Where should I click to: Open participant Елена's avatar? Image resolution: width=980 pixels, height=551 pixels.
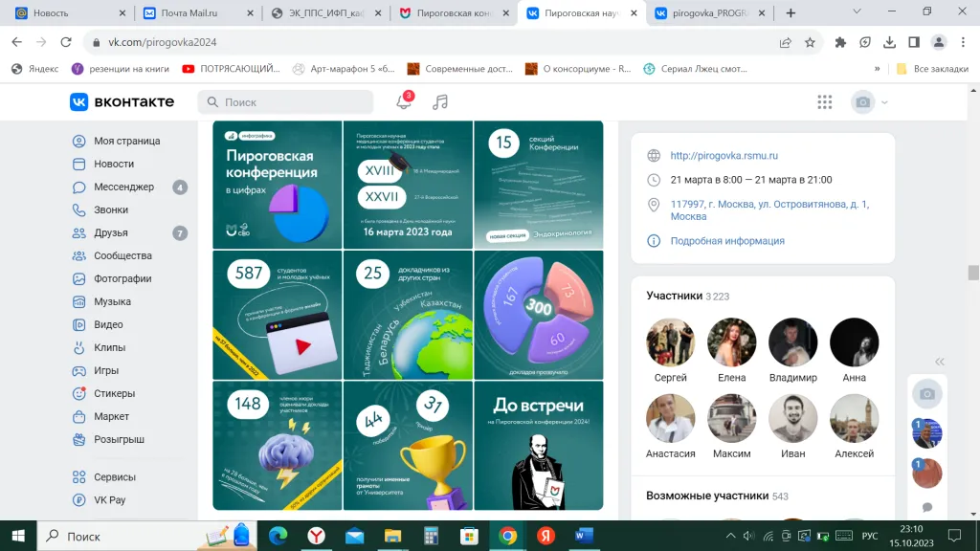tap(732, 342)
